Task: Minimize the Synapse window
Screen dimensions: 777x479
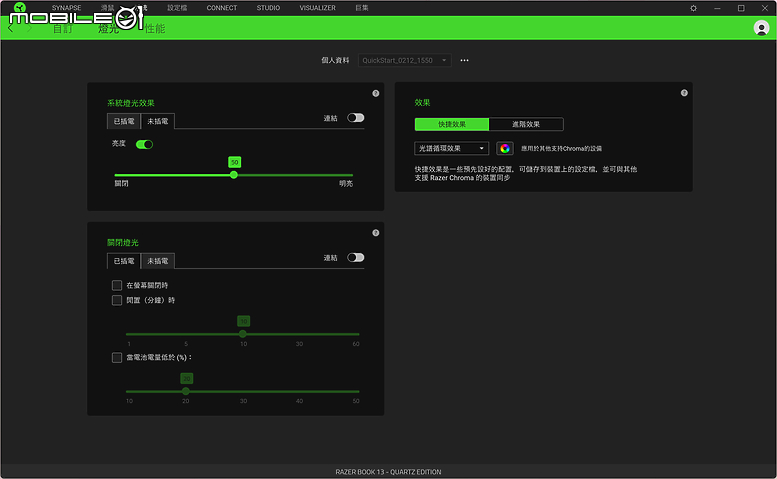Action: coord(717,8)
